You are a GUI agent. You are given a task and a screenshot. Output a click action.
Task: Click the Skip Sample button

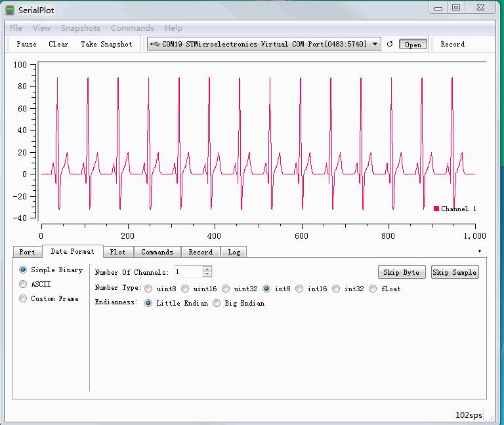tap(455, 272)
